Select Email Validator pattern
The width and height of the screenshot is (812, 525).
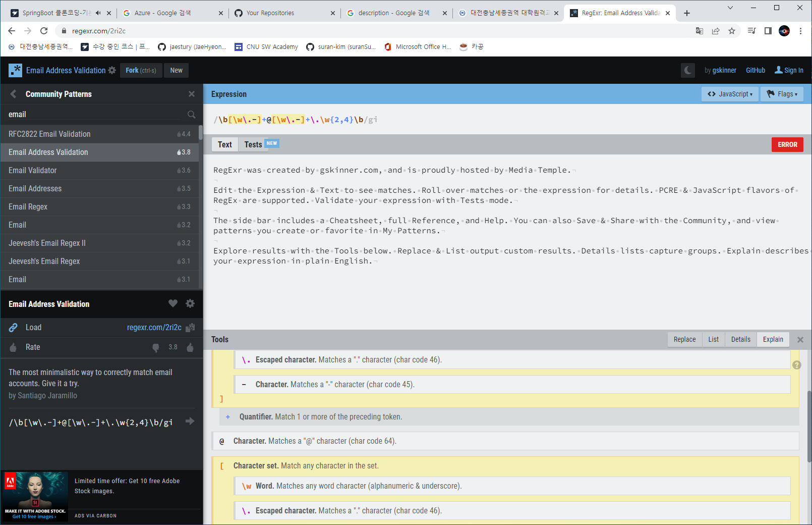click(x=99, y=170)
